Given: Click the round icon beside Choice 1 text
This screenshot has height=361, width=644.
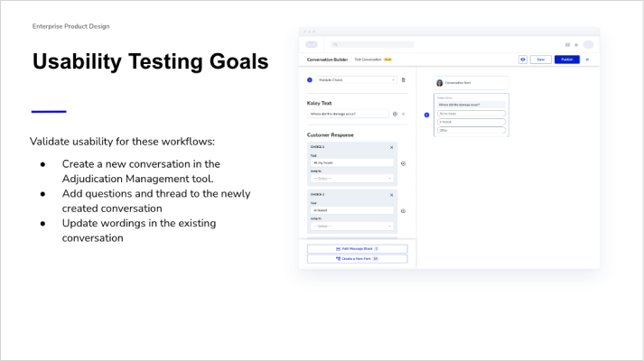Looking at the screenshot, I should point(403,163).
